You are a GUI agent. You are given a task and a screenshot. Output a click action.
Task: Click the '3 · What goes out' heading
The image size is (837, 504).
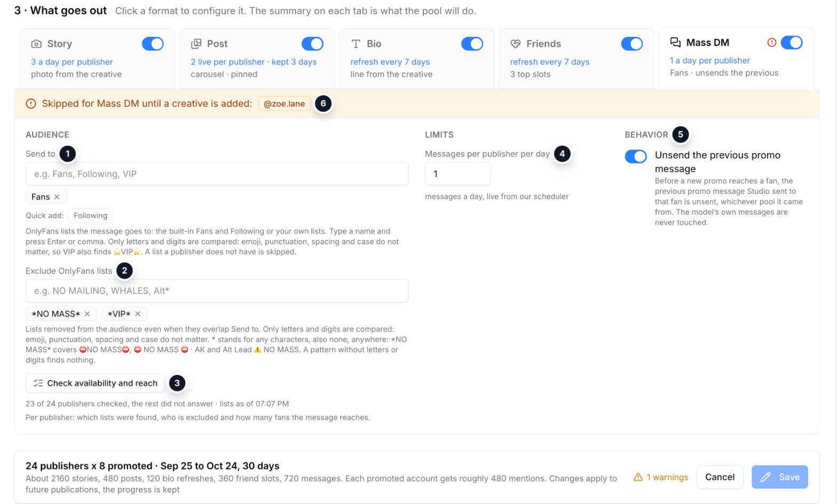coord(61,11)
